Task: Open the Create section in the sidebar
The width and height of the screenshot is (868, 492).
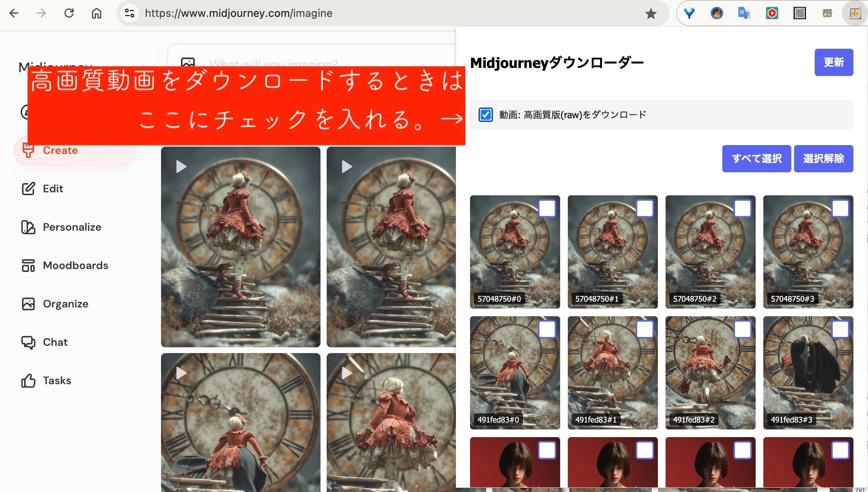Action: click(x=75, y=150)
